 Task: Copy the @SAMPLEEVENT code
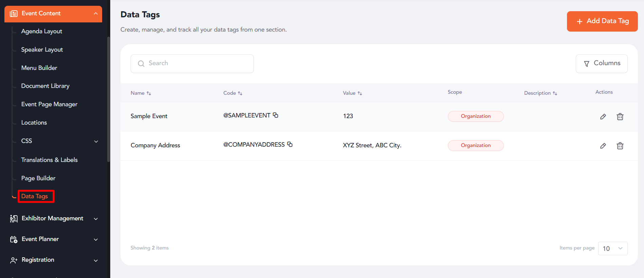click(276, 115)
